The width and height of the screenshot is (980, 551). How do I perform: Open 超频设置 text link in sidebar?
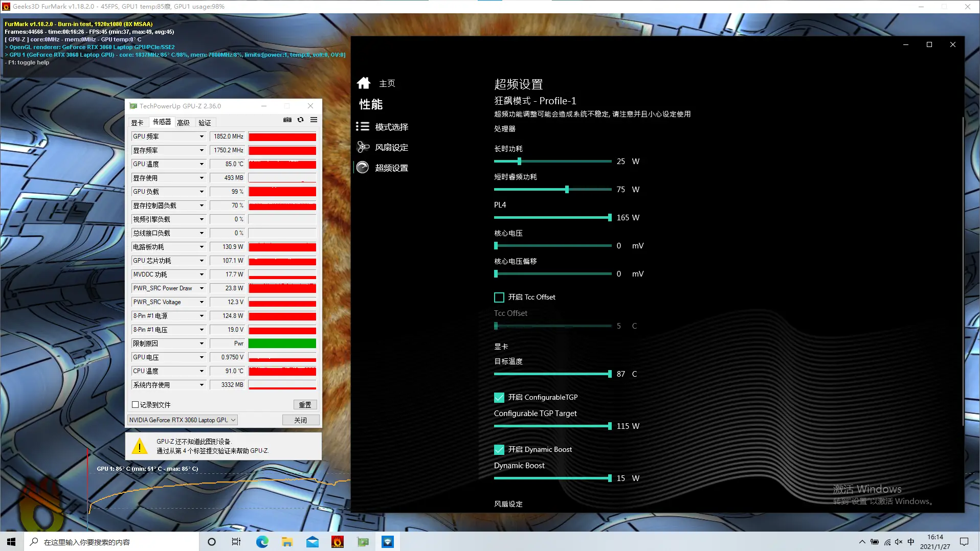click(x=392, y=168)
